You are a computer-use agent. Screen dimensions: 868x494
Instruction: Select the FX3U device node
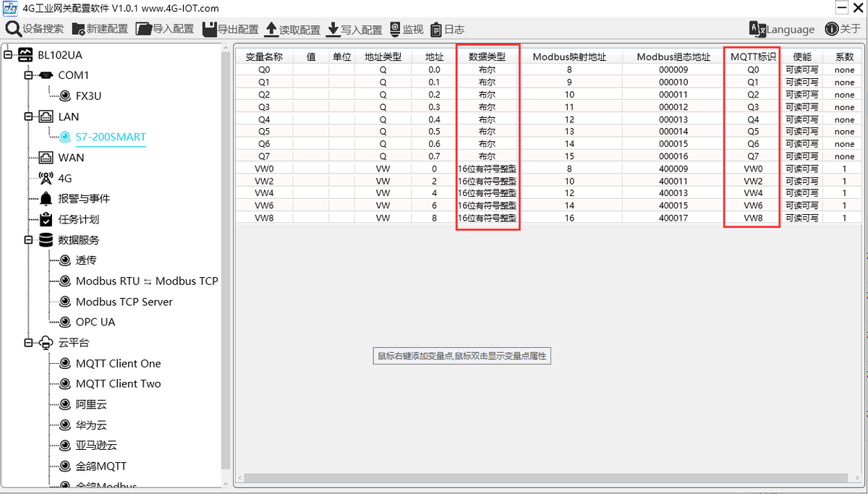(x=88, y=95)
